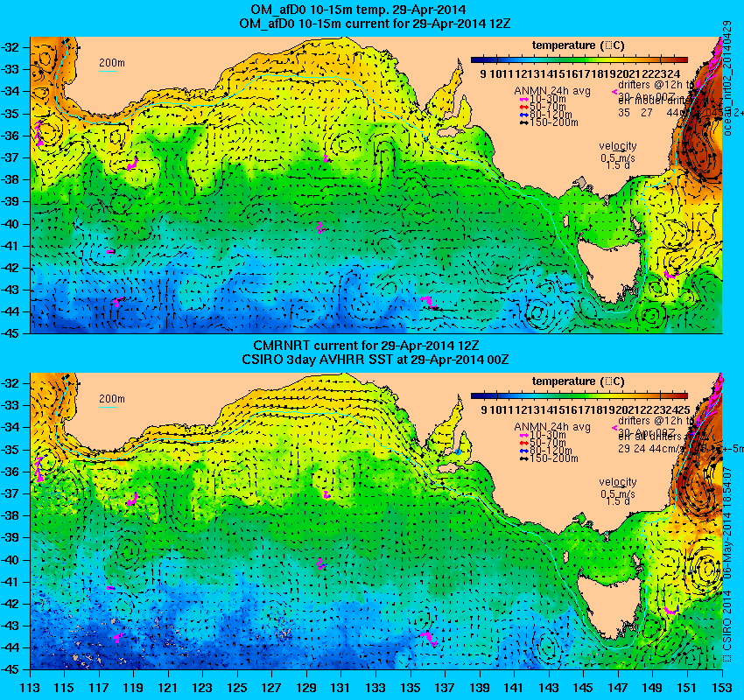
Task: Click the magenta drifter marker beside top 'drifters @12h'
Action: [614, 92]
